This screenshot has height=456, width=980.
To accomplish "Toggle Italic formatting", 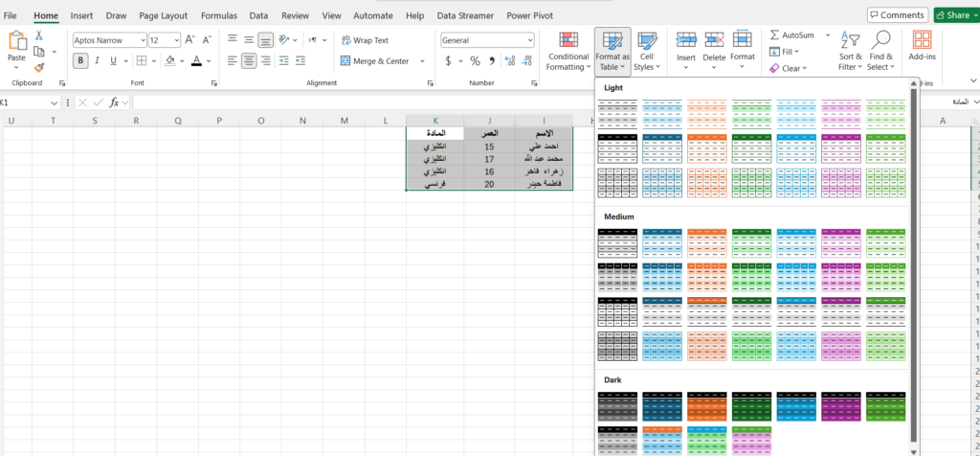I will click(x=98, y=60).
